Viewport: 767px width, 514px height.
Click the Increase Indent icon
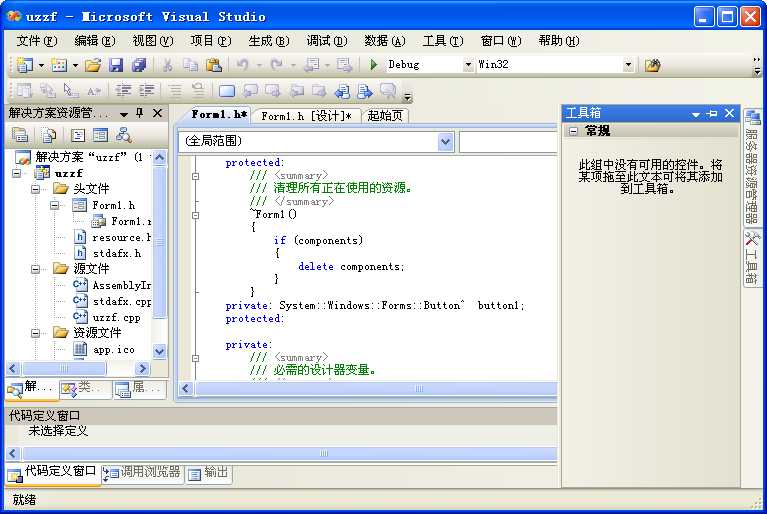146,90
